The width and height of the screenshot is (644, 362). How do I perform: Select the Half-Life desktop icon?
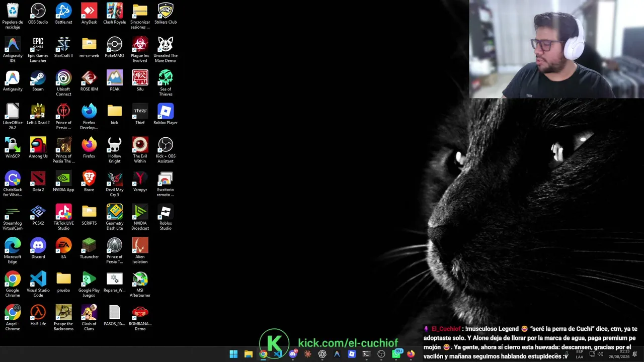coord(38,316)
